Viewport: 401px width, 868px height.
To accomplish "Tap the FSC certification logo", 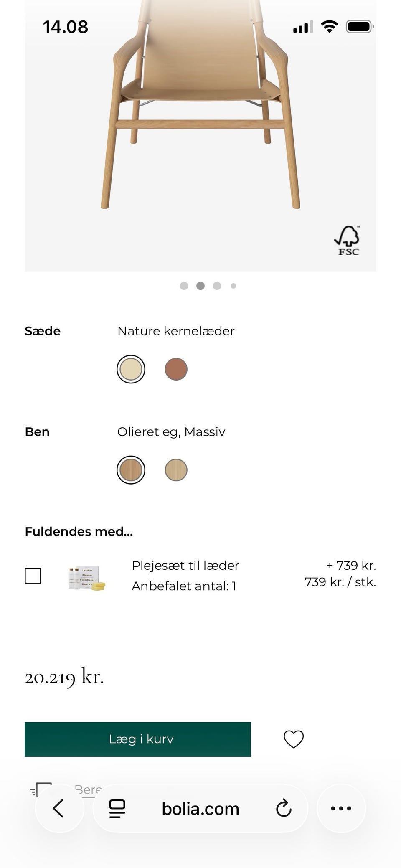I will pos(348,241).
